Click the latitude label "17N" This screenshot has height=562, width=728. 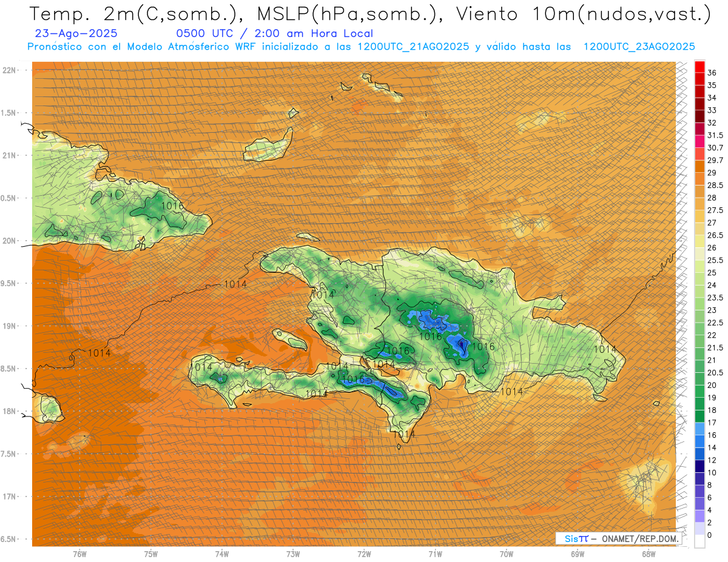9,497
